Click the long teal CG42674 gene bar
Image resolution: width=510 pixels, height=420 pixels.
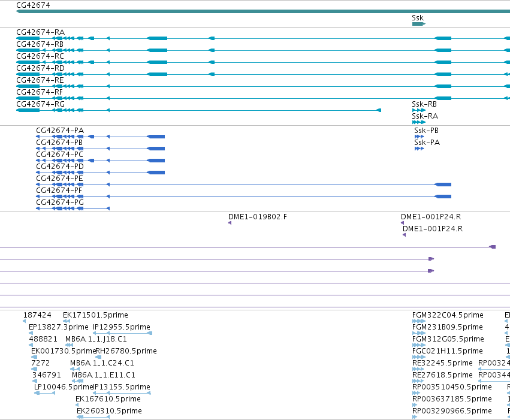click(263, 12)
